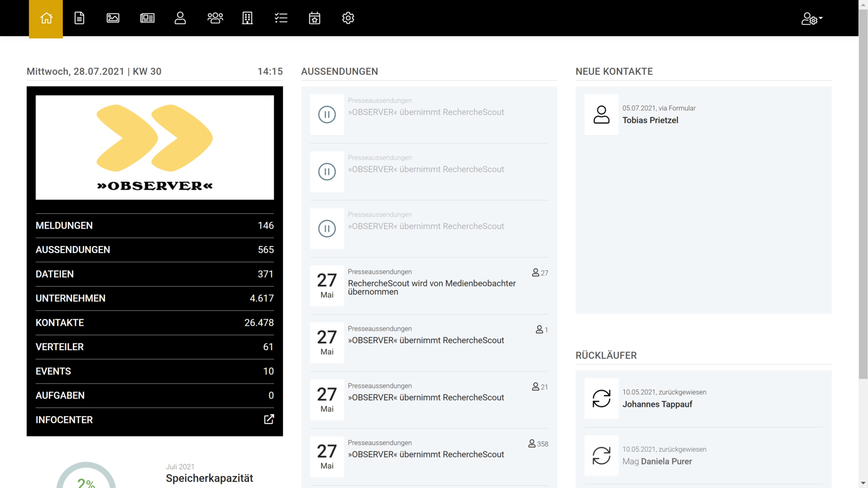Click the refresh icon beside Johannes Tappauf
The width and height of the screenshot is (868, 488).
[x=601, y=399]
